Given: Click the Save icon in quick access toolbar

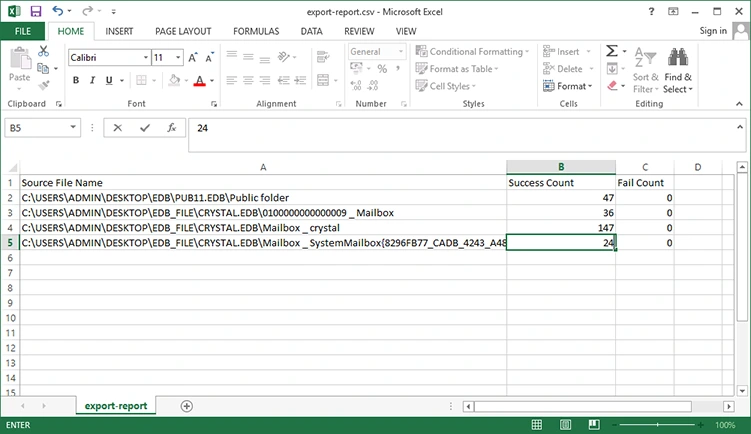Looking at the screenshot, I should (36, 11).
